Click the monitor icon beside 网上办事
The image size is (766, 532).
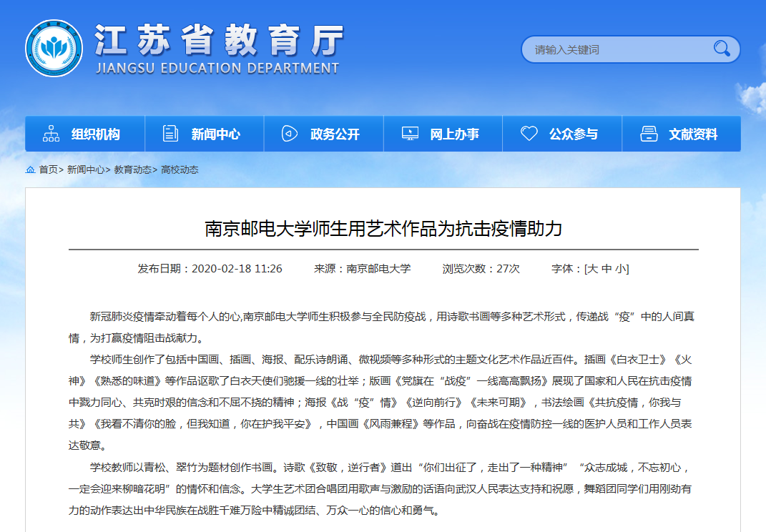click(x=410, y=134)
